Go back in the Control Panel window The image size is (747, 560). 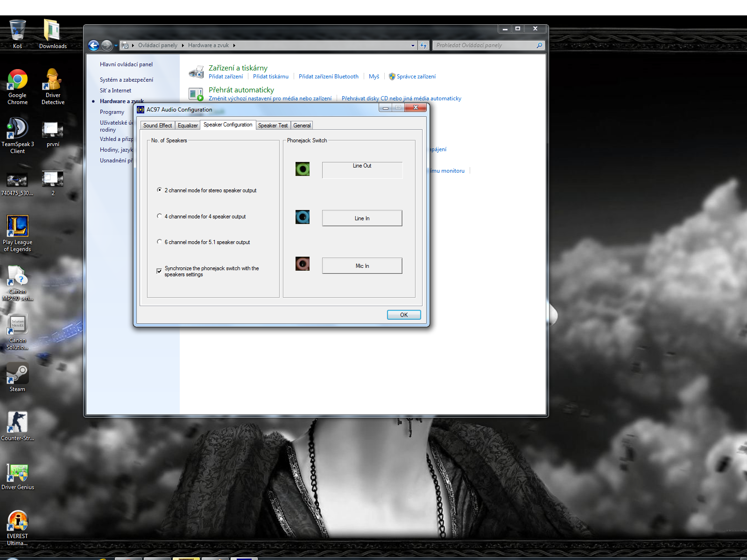[93, 45]
